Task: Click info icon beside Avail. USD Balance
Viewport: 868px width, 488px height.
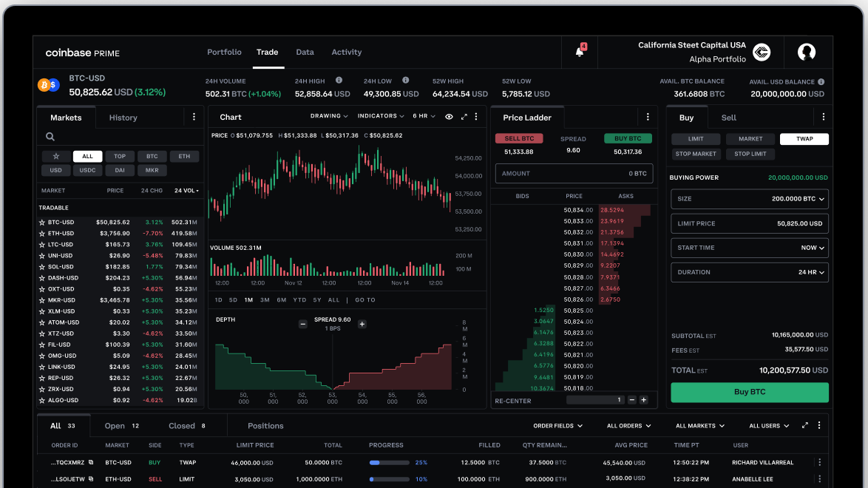Action: click(821, 81)
